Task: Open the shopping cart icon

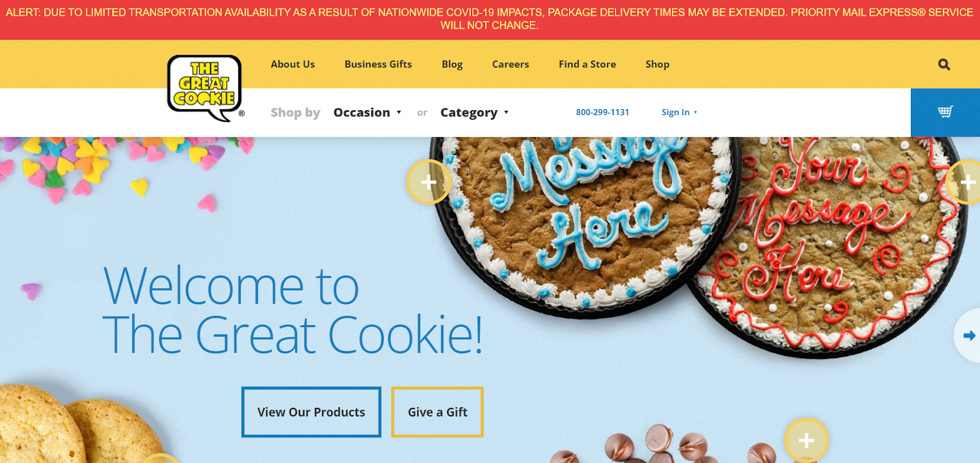Action: 945,112
